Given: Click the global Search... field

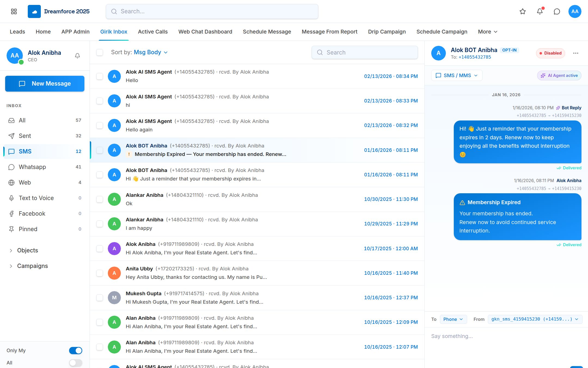Looking at the screenshot, I should 212,11.
